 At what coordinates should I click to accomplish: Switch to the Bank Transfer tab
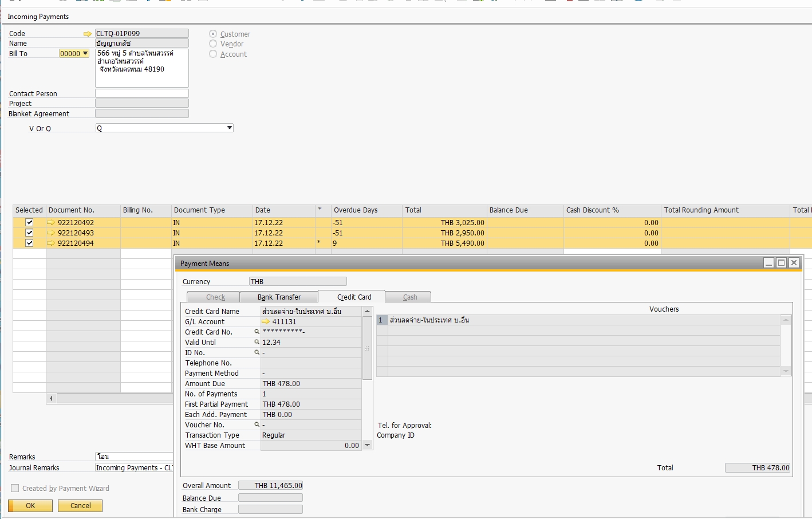[x=279, y=297]
